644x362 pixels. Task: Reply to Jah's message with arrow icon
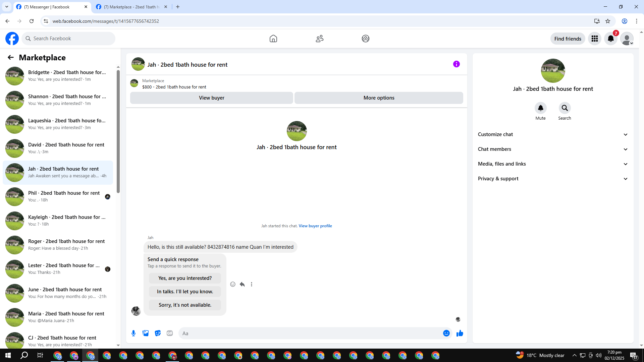(x=242, y=284)
